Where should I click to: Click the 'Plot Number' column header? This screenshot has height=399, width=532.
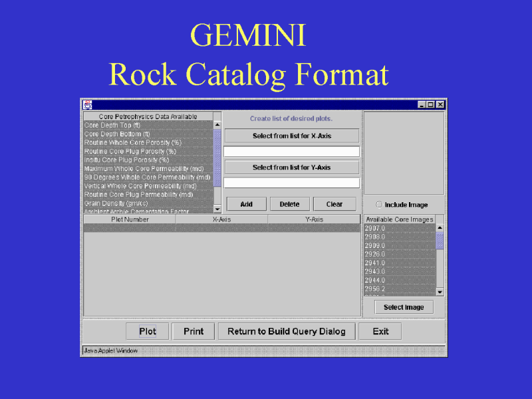click(130, 219)
